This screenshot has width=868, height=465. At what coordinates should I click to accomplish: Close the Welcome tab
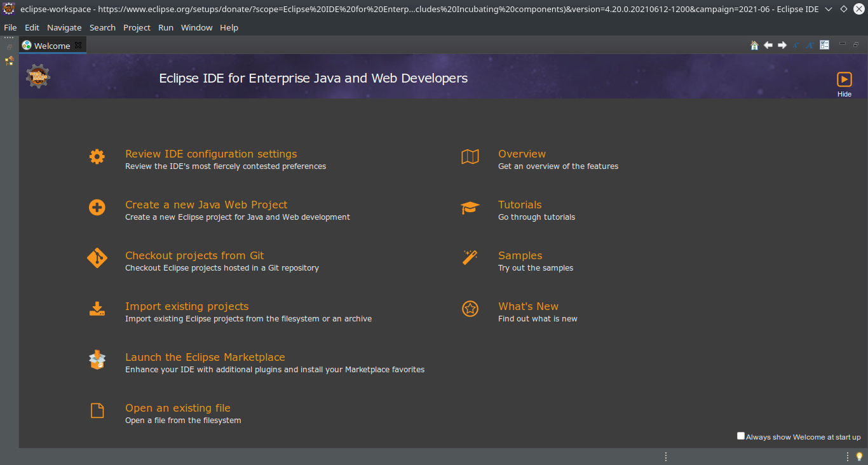(x=78, y=45)
